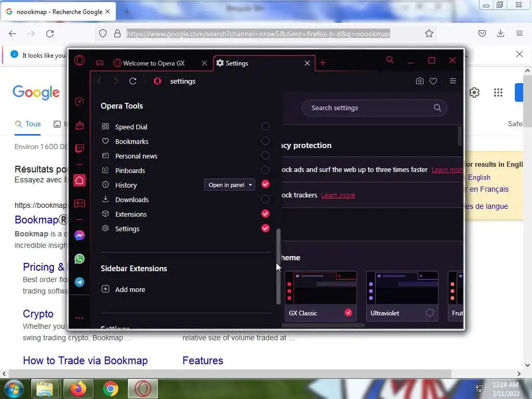Close the Opera Settings tab
The width and height of the screenshot is (532, 399).
click(307, 63)
